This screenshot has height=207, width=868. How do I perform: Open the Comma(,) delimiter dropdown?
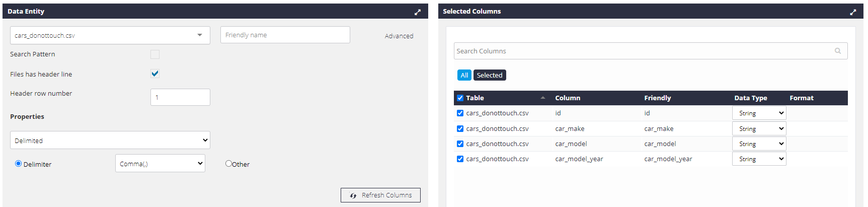point(160,163)
